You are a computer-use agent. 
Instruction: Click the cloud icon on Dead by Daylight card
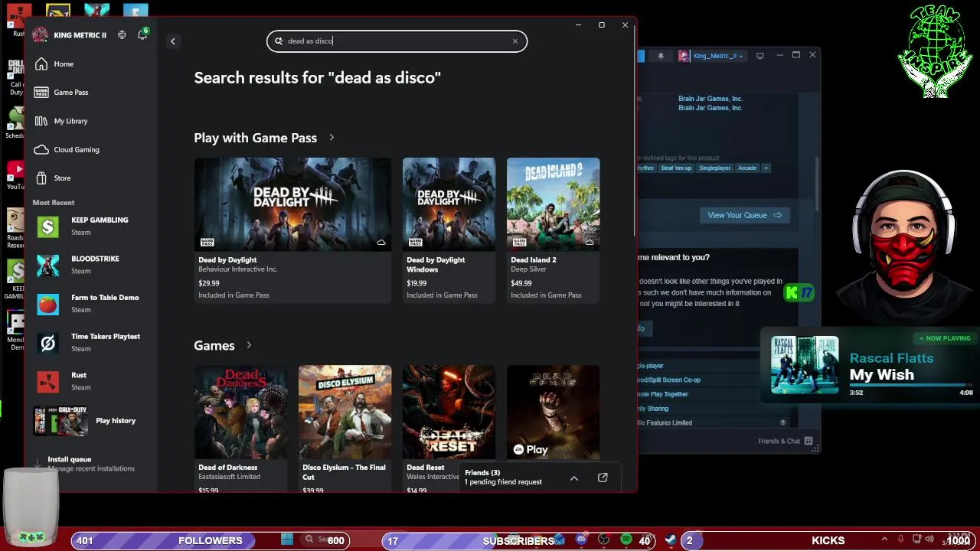tap(381, 243)
